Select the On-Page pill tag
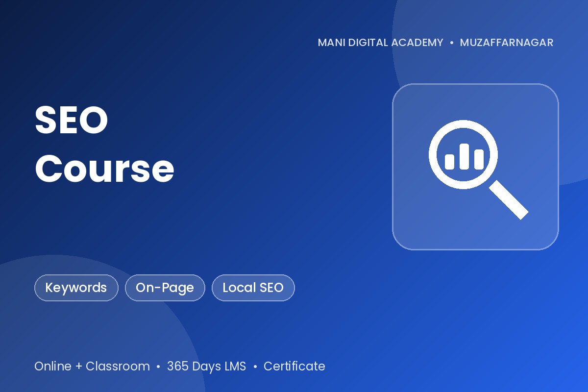 165,288
